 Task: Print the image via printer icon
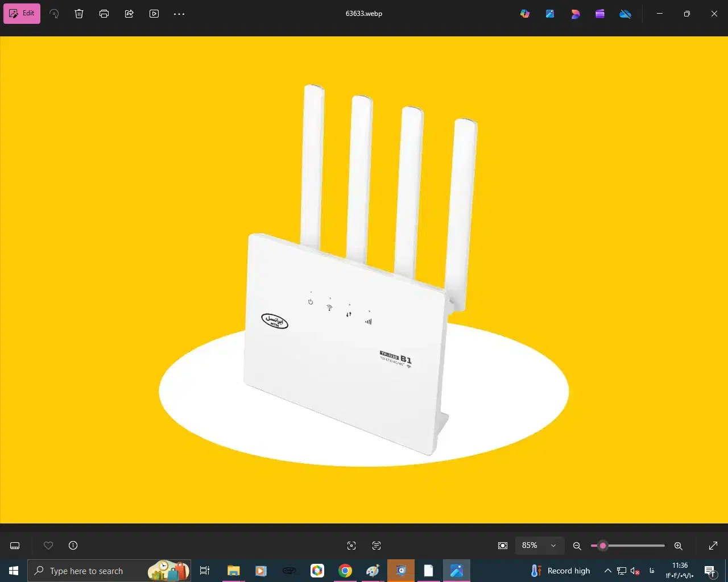104,14
